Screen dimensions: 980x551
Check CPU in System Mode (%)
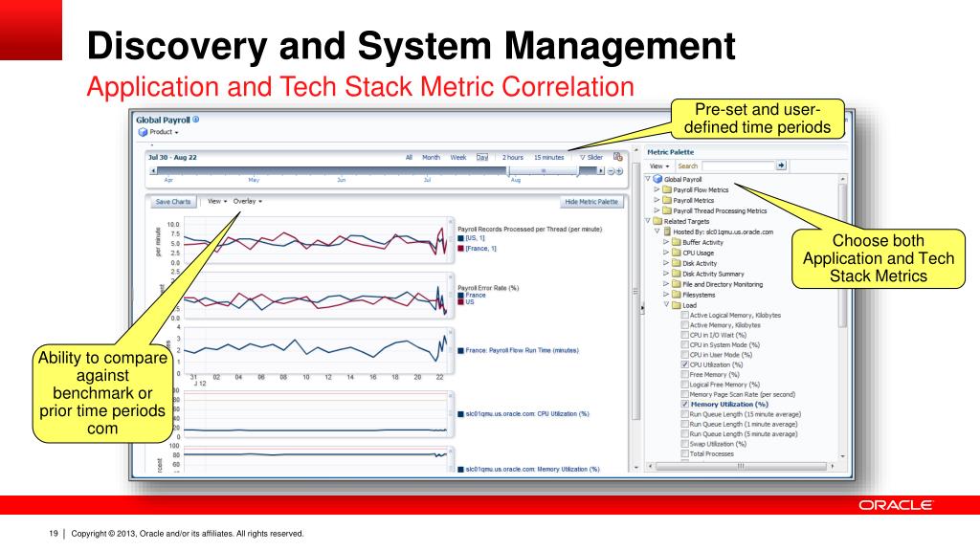(685, 344)
